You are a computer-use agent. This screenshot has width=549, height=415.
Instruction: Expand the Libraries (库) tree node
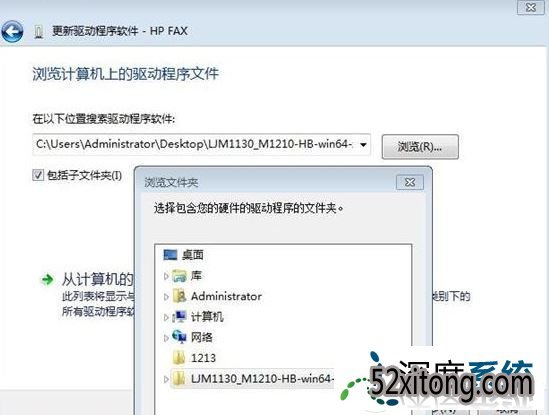click(166, 276)
